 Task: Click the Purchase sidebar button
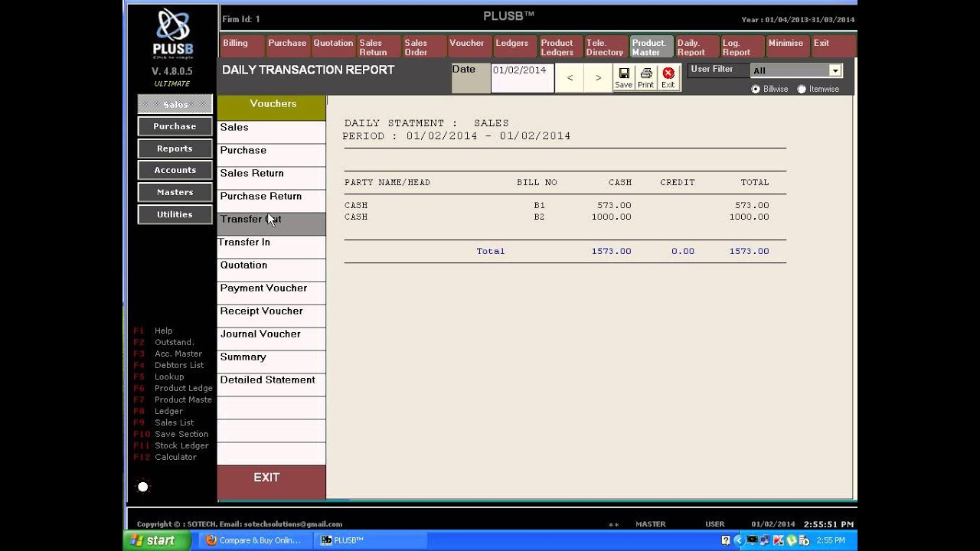175,126
